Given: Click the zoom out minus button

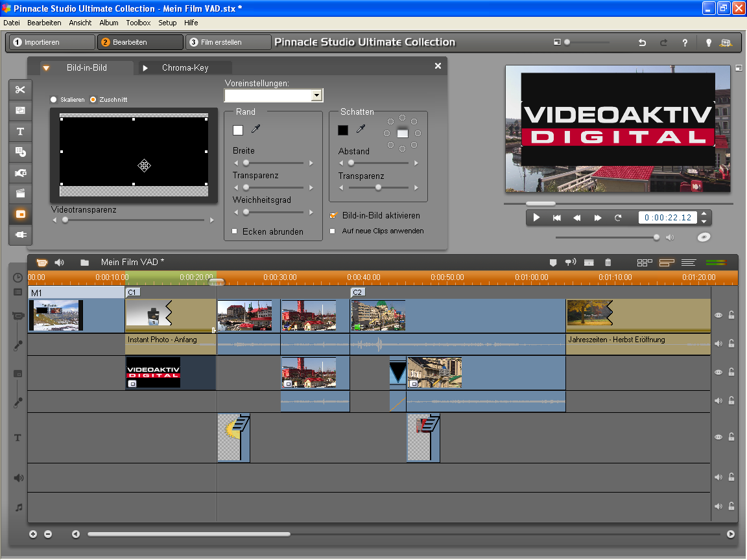Looking at the screenshot, I should [x=48, y=534].
